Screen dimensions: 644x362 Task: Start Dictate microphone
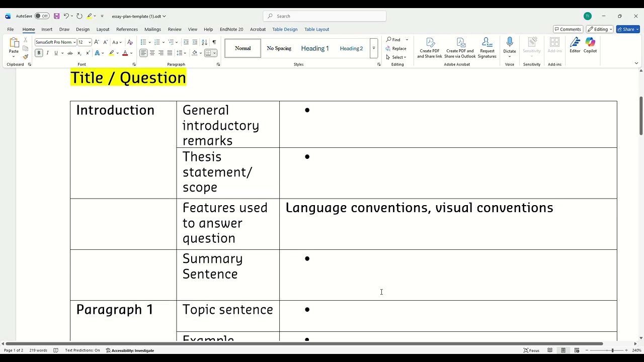510,45
